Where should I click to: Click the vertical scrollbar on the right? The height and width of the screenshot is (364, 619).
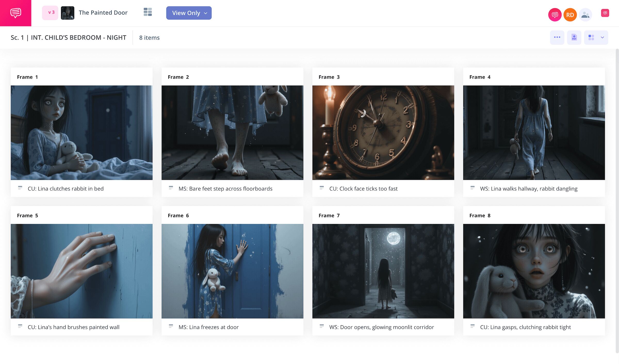coord(617,201)
